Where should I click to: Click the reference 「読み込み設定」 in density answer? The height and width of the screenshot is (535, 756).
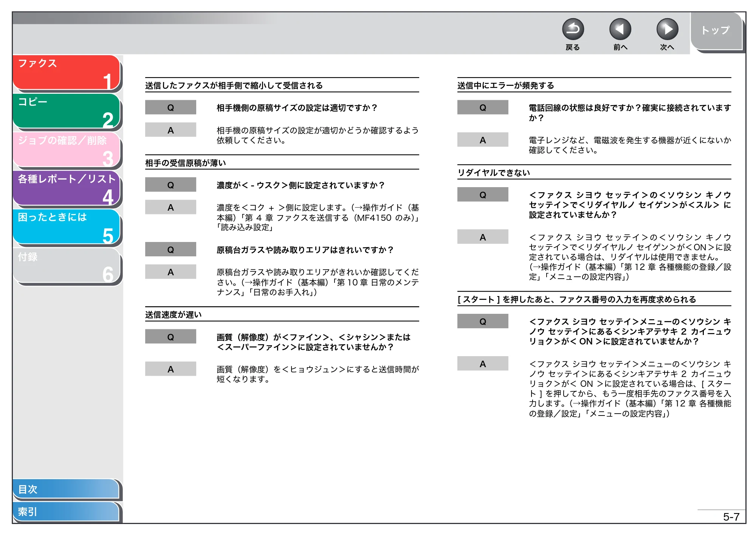(245, 227)
